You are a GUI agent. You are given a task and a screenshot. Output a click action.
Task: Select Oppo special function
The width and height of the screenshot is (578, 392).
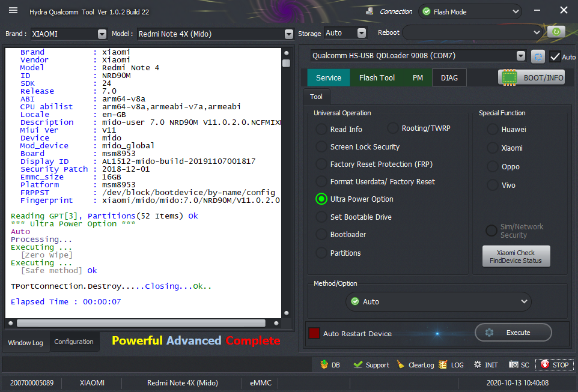(493, 166)
